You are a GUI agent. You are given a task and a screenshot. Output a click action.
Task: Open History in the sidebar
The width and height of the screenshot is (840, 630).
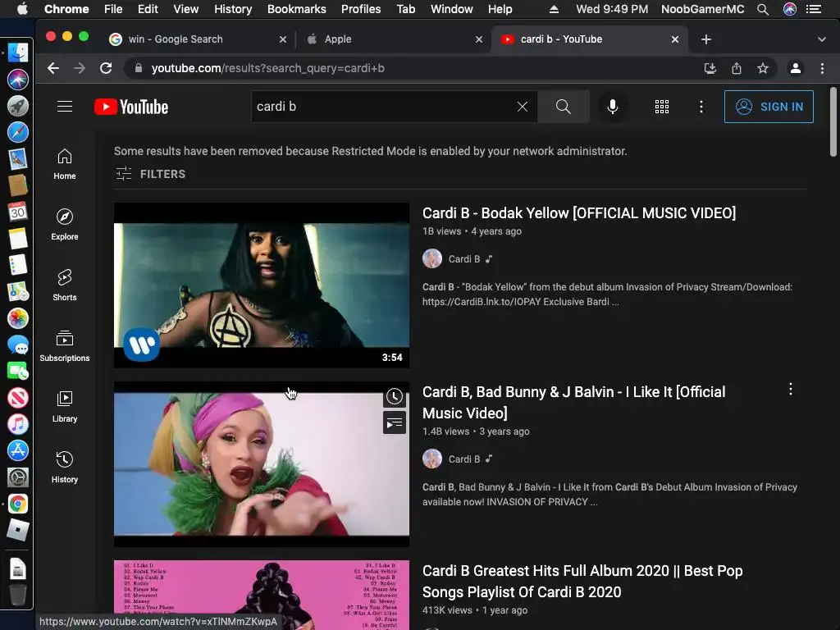[x=65, y=468]
